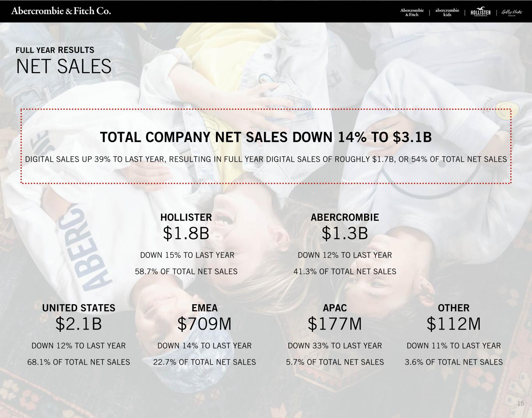Viewport: 532px width, 418px height.
Task: Click the page number 15
Action: (521, 403)
